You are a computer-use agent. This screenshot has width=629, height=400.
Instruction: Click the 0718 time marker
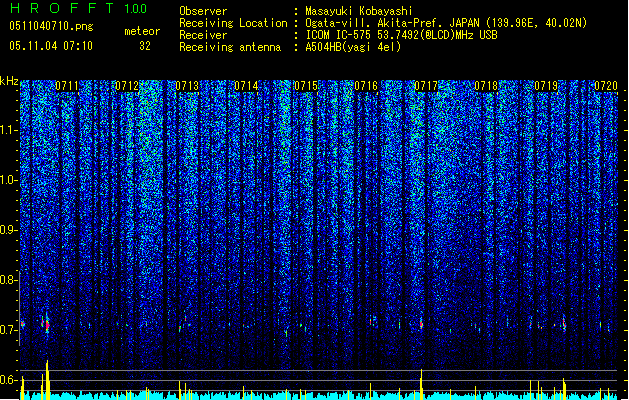pos(486,86)
